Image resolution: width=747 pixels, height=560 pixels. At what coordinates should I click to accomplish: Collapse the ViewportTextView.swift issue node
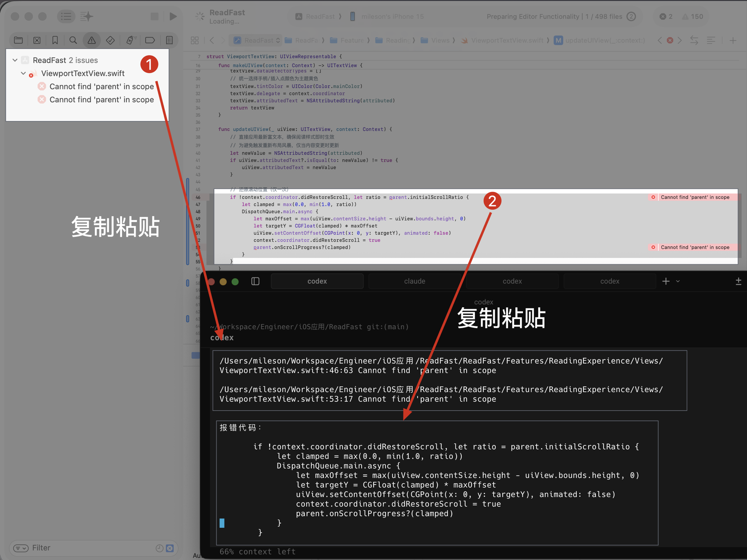click(23, 73)
